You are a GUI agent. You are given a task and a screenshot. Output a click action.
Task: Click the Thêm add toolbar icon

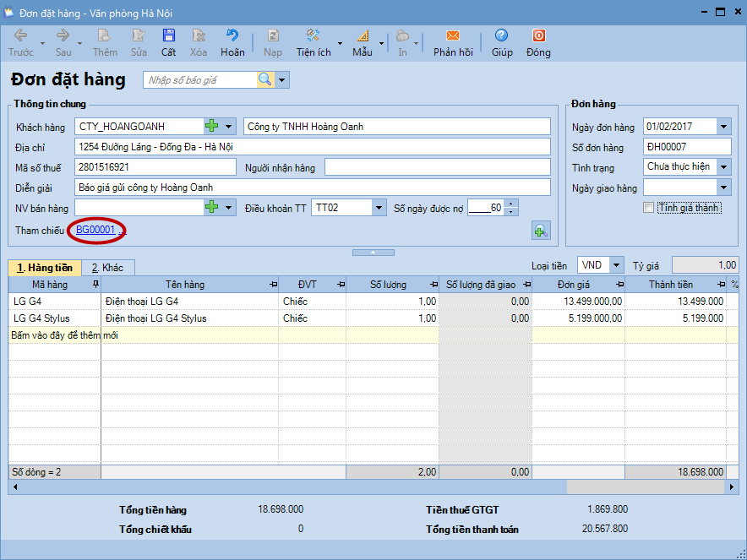(x=105, y=43)
